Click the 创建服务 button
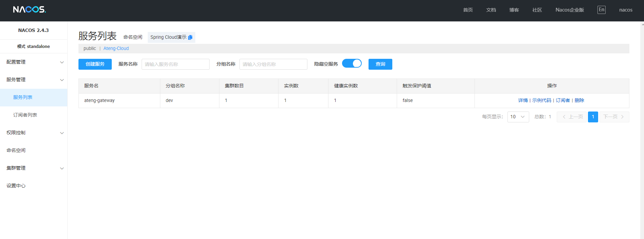The height and width of the screenshot is (239, 644). tap(95, 64)
